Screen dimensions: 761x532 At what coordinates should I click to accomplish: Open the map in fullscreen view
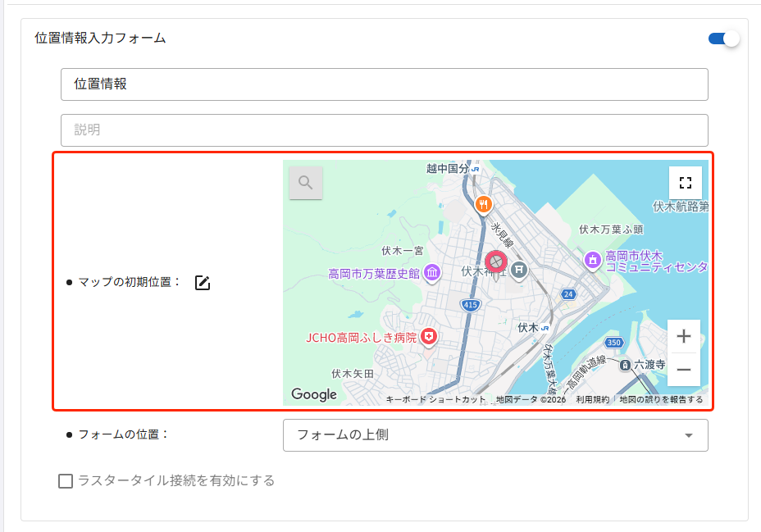click(686, 183)
